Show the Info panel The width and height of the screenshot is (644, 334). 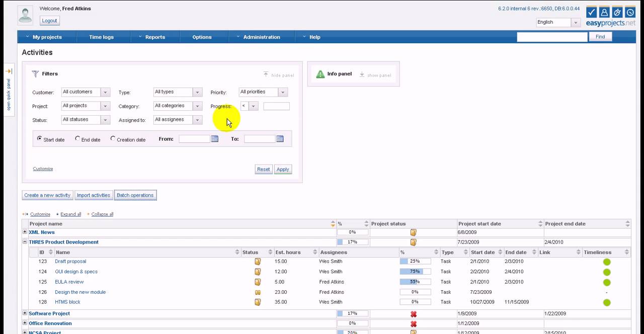pyautogui.click(x=375, y=74)
